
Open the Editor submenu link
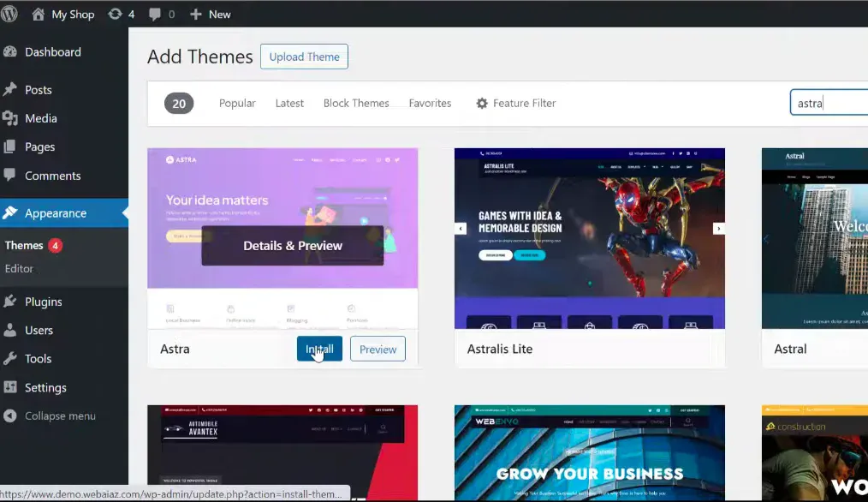[19, 268]
